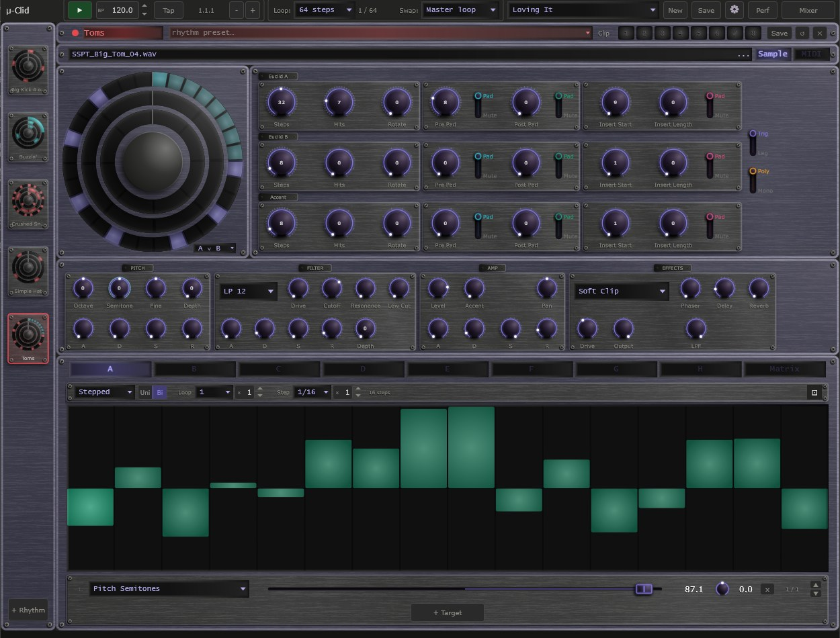Open the Matrix tab
The width and height of the screenshot is (840, 638).
pos(784,369)
